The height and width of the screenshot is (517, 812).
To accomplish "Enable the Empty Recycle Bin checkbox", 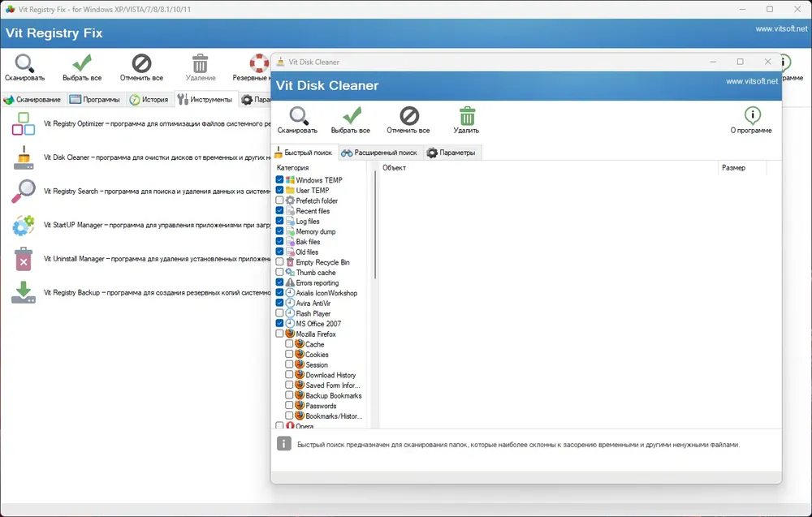I will point(279,262).
